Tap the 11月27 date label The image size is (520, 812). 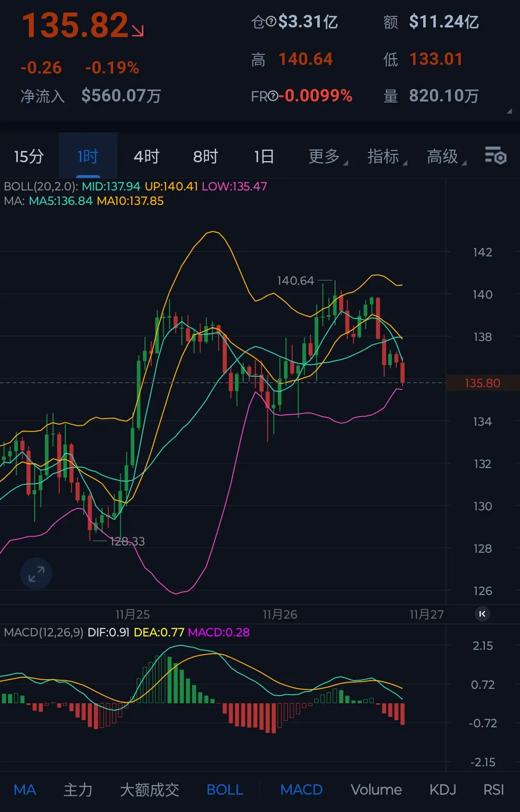click(x=427, y=614)
